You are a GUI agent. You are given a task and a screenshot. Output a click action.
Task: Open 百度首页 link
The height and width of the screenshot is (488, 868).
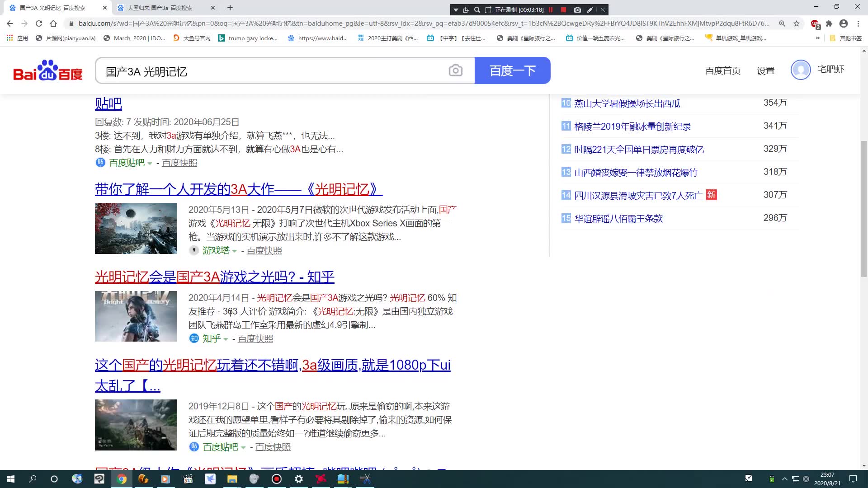[x=722, y=70]
